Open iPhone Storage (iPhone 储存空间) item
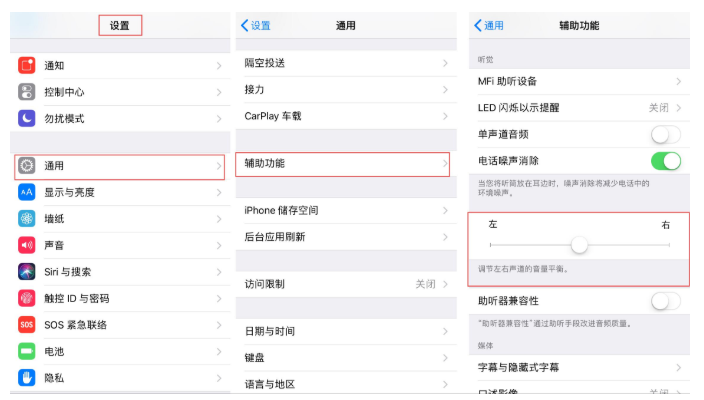The height and width of the screenshot is (400, 704). [342, 210]
